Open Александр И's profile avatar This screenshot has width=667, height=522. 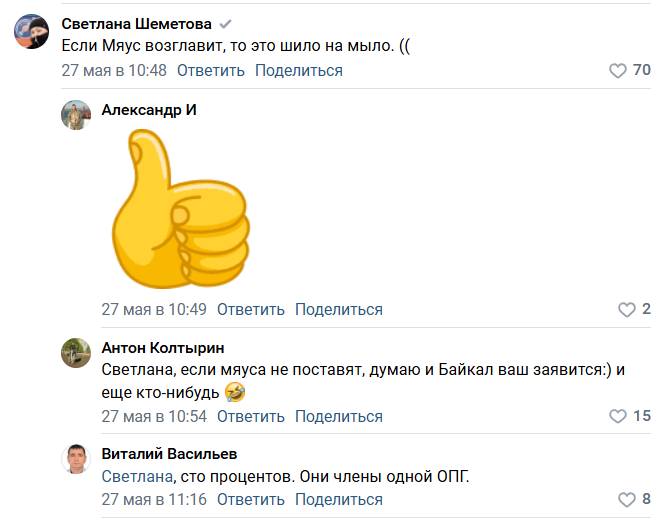point(76,115)
